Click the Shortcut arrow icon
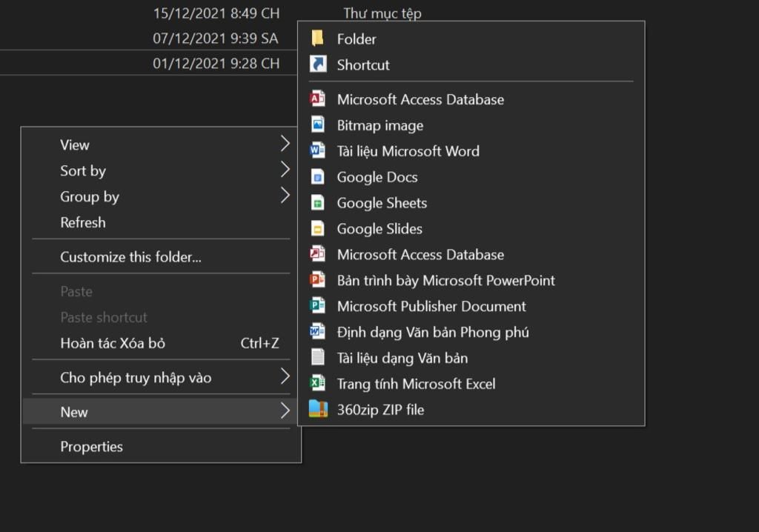 pyautogui.click(x=318, y=64)
